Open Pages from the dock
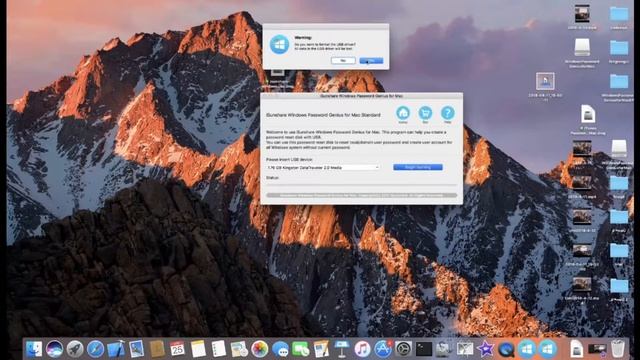The height and width of the screenshot is (360, 640). pos(321,349)
